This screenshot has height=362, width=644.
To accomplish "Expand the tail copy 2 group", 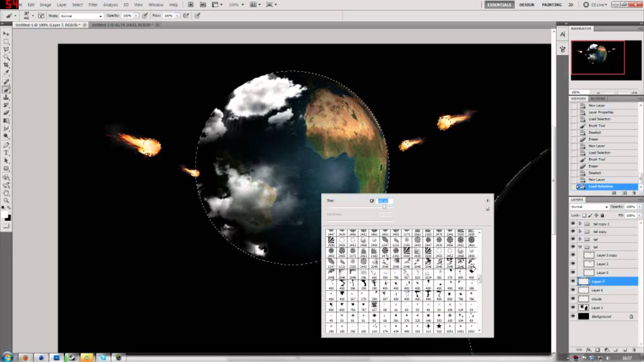I will point(580,224).
